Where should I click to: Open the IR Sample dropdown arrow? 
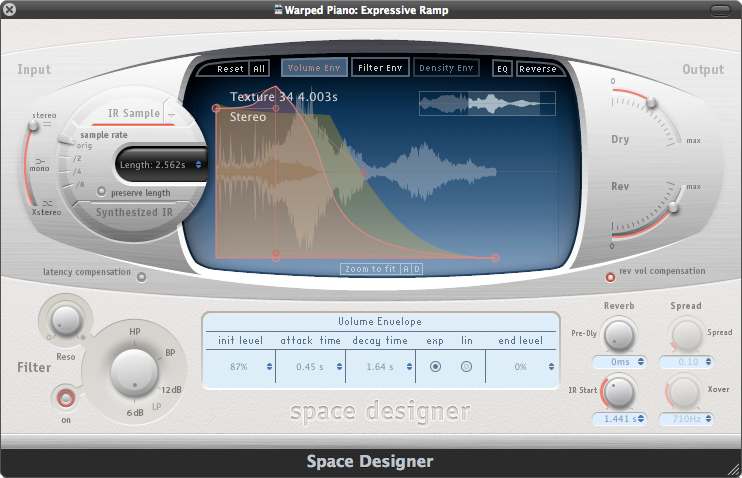[x=171, y=115]
